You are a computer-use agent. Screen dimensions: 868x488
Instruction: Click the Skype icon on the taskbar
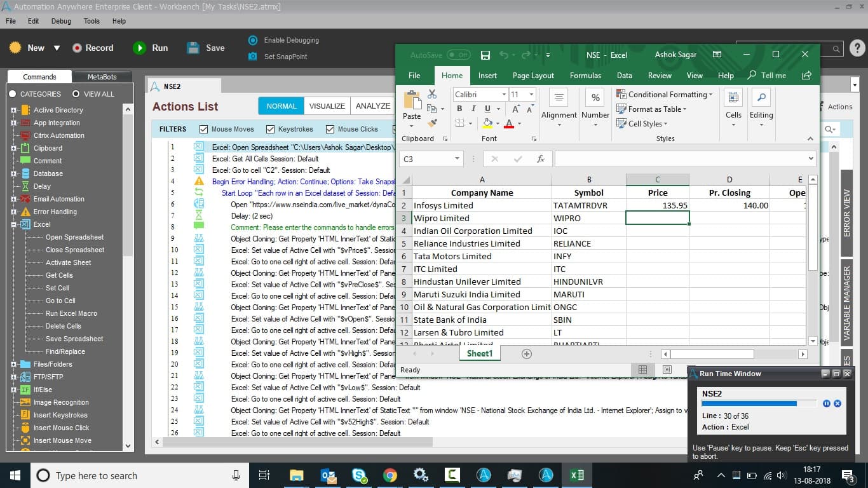click(x=359, y=475)
